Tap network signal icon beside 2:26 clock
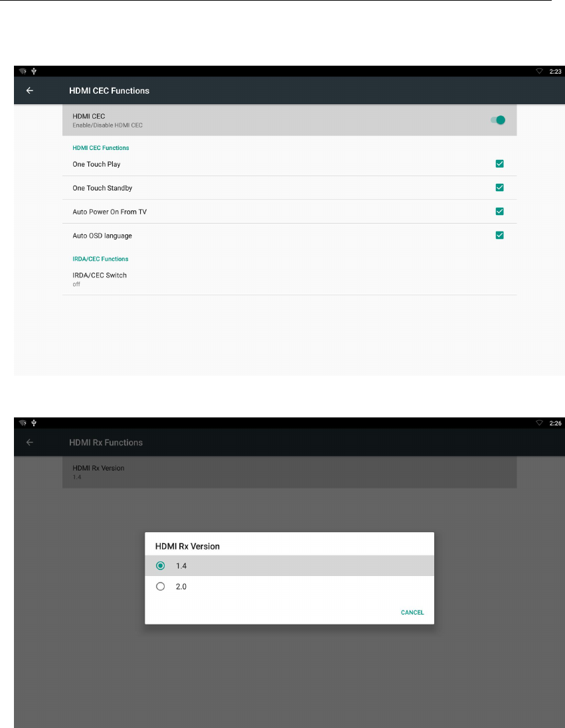This screenshot has width=565, height=728. tap(540, 423)
